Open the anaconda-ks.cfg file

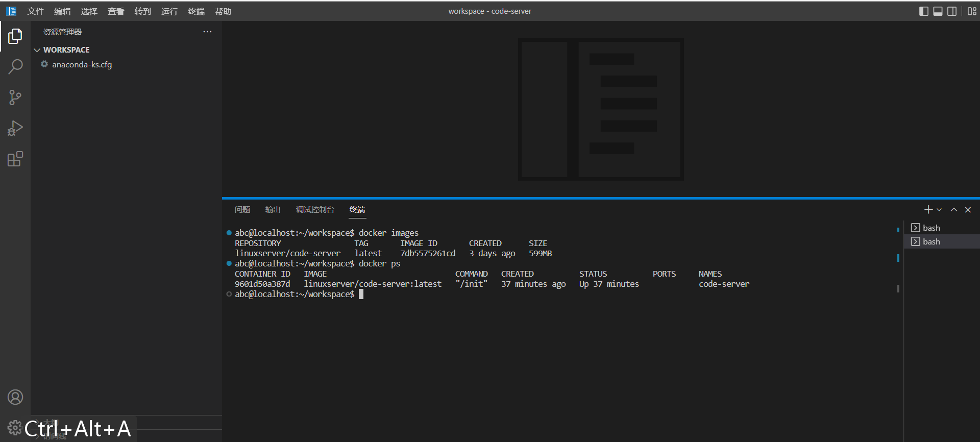(82, 65)
